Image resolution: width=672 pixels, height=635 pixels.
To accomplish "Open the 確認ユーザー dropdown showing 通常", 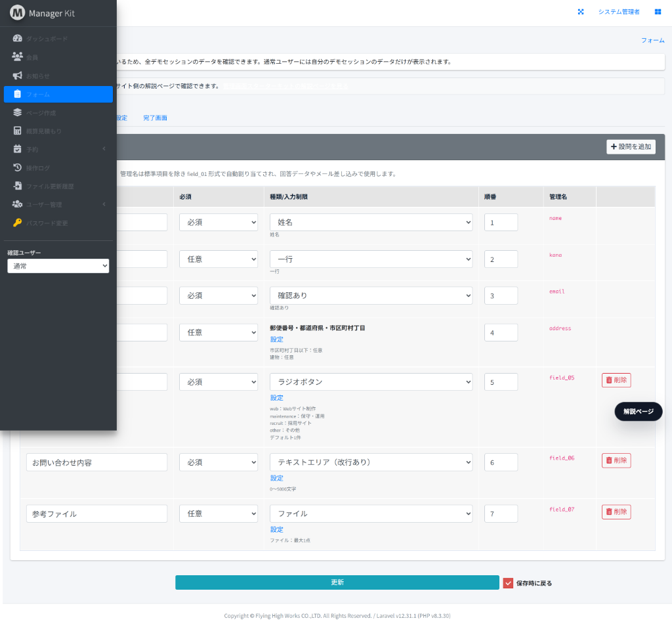I will pos(58,266).
